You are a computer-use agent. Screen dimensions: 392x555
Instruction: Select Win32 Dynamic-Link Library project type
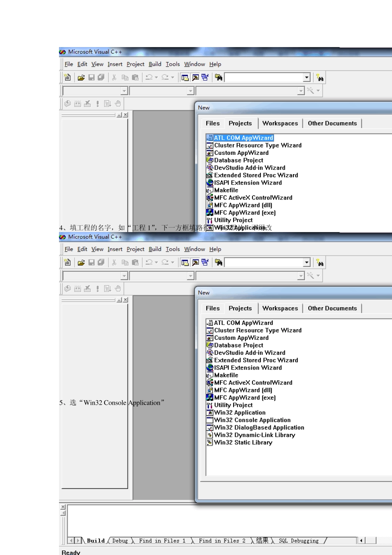(250, 435)
